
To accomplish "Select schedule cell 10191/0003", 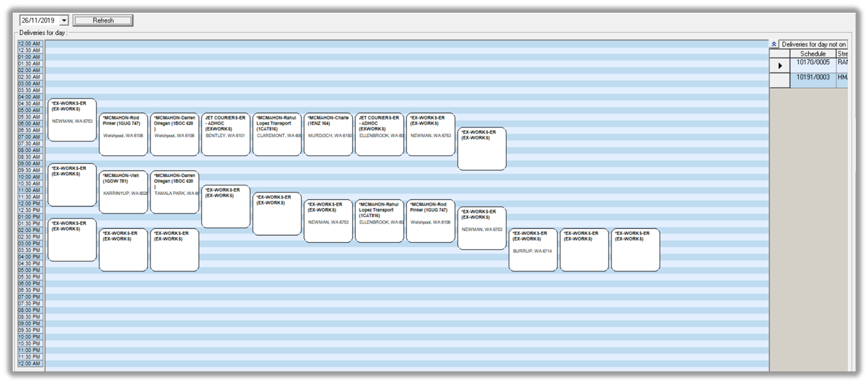I will click(x=813, y=80).
